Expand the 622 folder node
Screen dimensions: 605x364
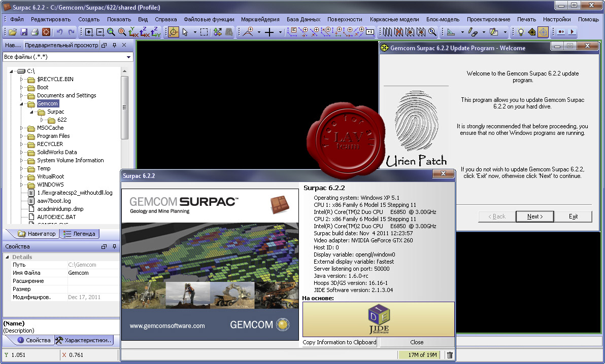point(42,120)
